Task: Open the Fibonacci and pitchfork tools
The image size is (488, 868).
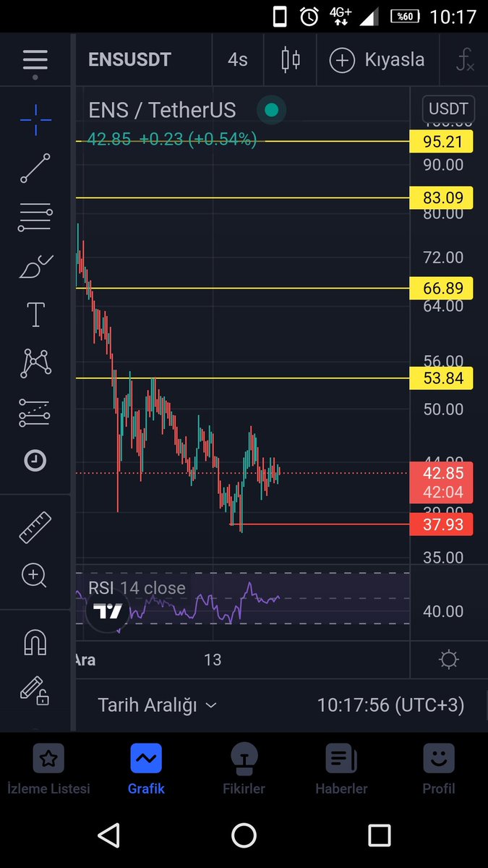Action: [x=35, y=217]
